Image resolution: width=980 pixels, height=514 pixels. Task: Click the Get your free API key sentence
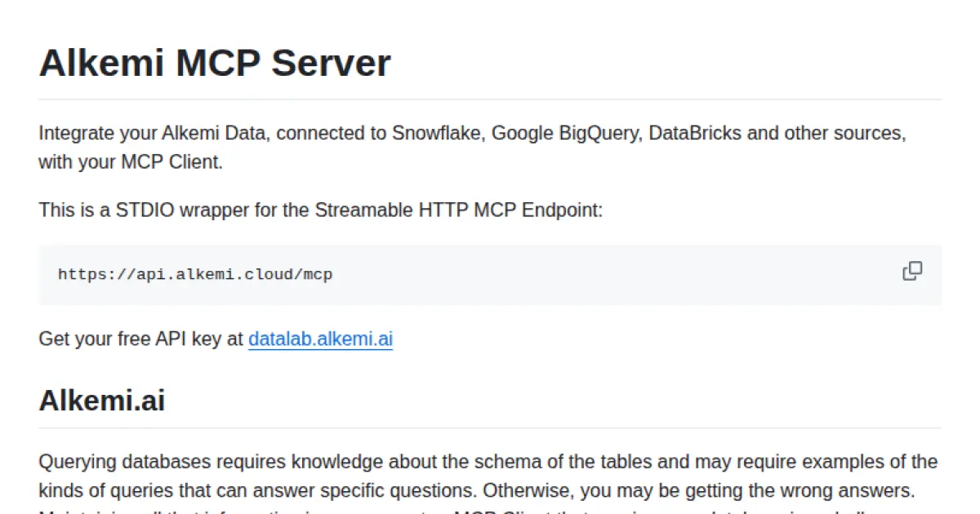point(140,339)
